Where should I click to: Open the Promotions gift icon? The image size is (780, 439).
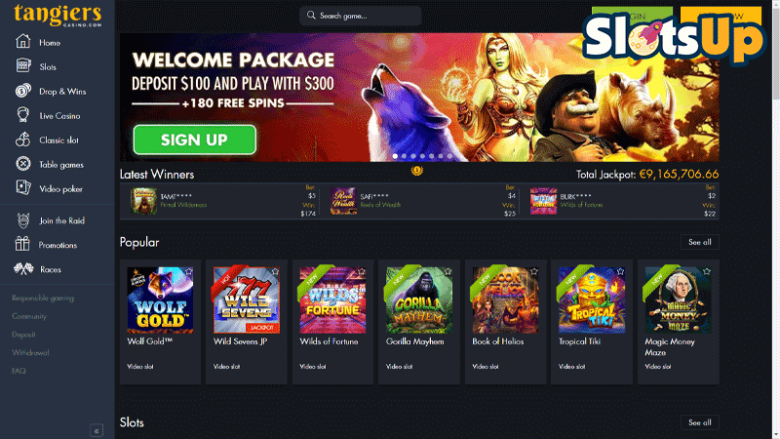pos(22,244)
